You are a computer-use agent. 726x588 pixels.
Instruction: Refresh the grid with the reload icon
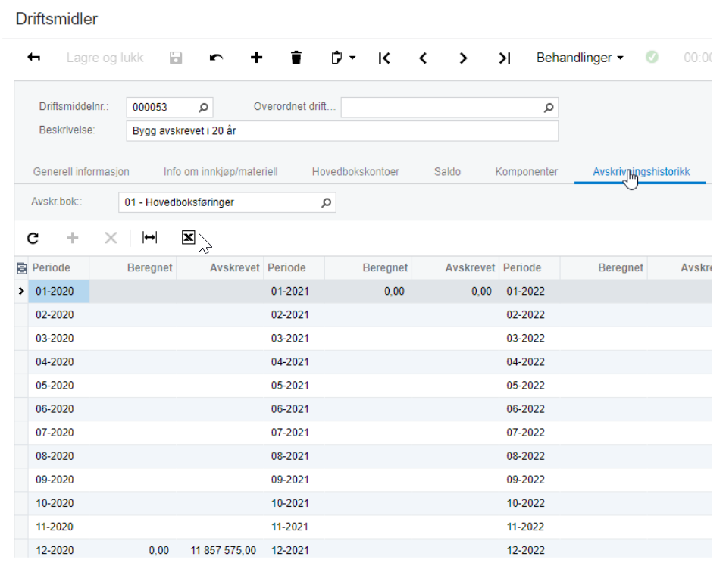33,238
